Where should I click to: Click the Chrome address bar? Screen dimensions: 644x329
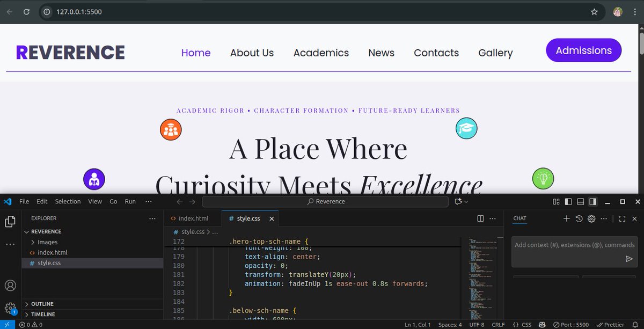coord(322,12)
